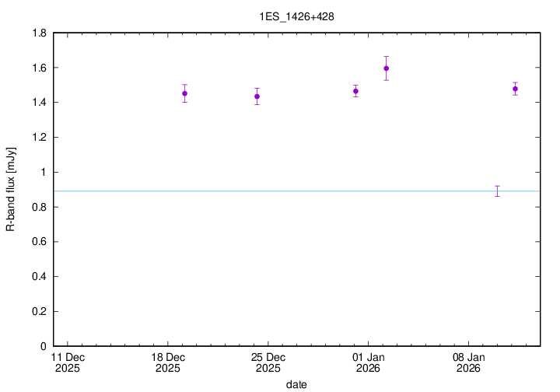Image resolution: width=560 pixels, height=392 pixels.
Task: Click the error bar on the blue line
Action: [497, 191]
